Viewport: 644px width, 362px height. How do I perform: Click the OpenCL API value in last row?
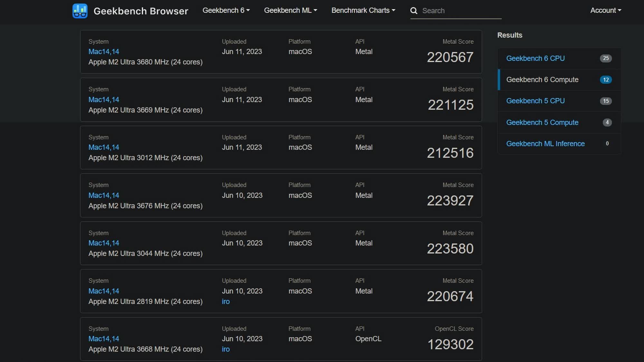[x=368, y=339]
